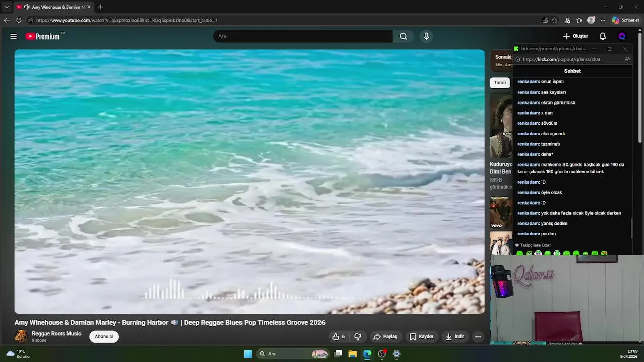
Task: Open the YouTube account avatar menu
Action: point(622,36)
